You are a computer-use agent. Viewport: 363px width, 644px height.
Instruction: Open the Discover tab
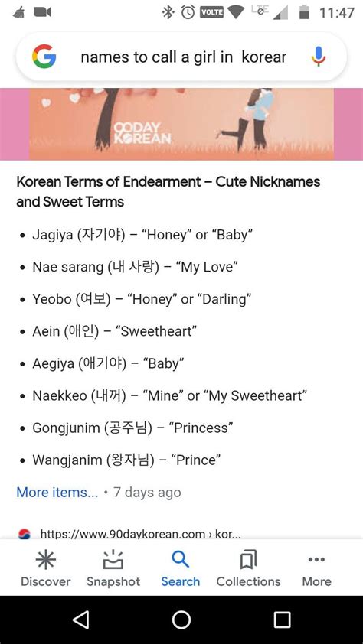(46, 568)
